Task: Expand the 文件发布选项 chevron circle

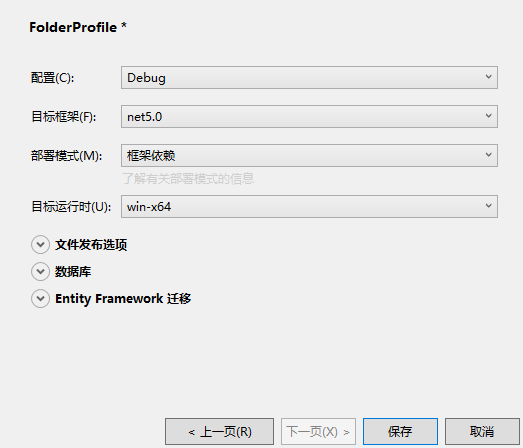Action: coord(40,245)
